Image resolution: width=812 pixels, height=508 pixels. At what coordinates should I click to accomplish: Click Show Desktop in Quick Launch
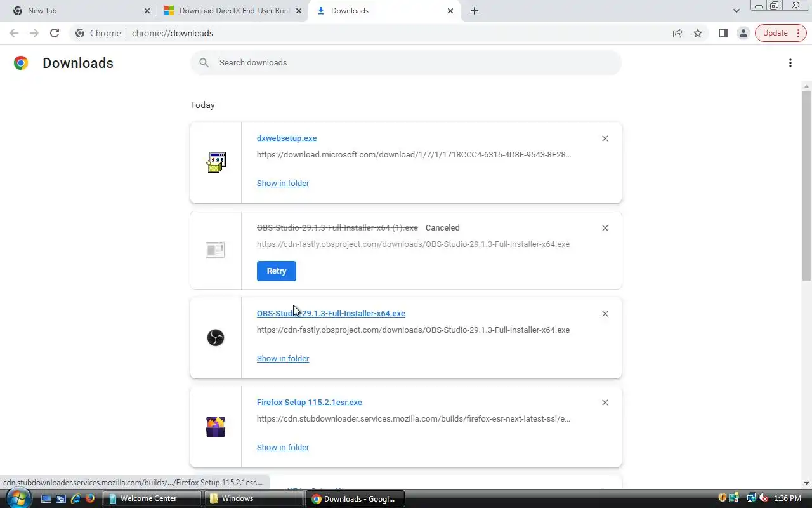46,498
